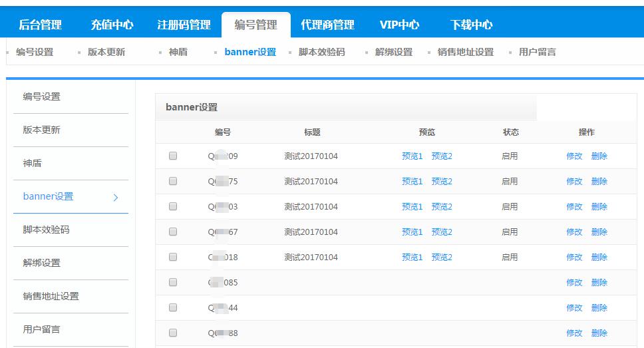Open the 注册码管理 tab

pyautogui.click(x=184, y=25)
